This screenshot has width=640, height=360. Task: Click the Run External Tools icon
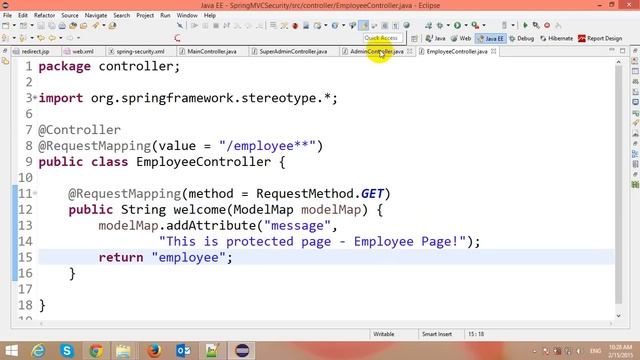point(476,25)
